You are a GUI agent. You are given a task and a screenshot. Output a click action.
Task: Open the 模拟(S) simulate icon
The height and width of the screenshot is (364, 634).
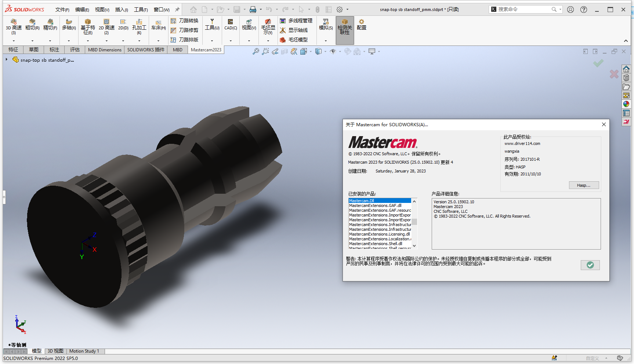pos(326,25)
